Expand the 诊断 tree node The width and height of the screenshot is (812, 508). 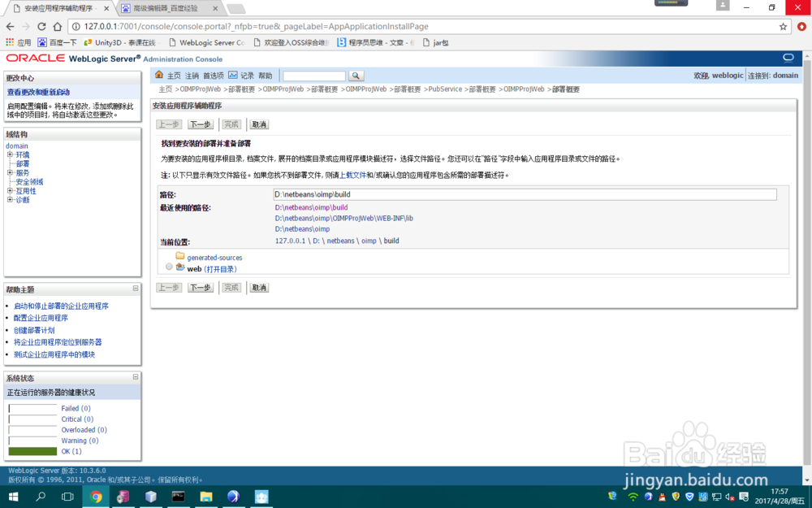pos(9,200)
